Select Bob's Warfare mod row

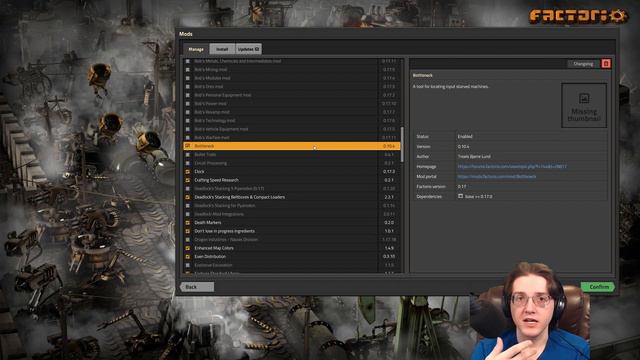click(x=291, y=138)
